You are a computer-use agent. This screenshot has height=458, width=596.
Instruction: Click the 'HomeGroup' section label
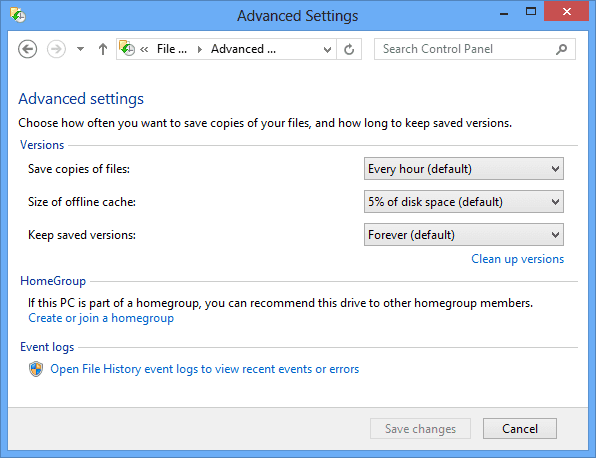pos(53,281)
